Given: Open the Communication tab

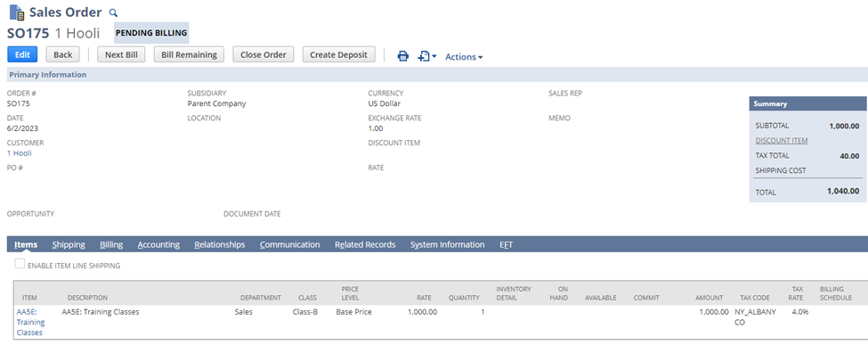Looking at the screenshot, I should coord(289,244).
